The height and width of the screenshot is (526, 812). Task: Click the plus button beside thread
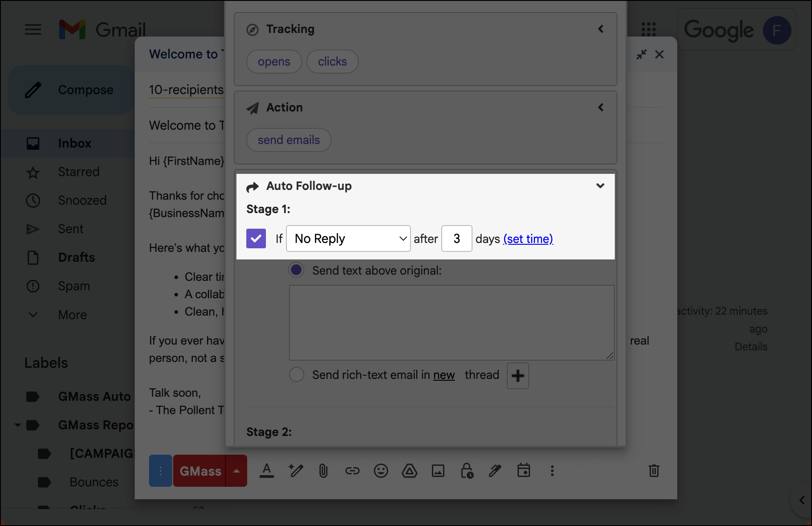pyautogui.click(x=518, y=376)
